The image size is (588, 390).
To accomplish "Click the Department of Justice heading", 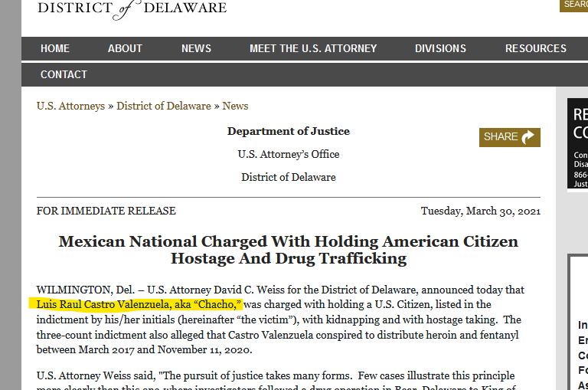I will point(289,131).
